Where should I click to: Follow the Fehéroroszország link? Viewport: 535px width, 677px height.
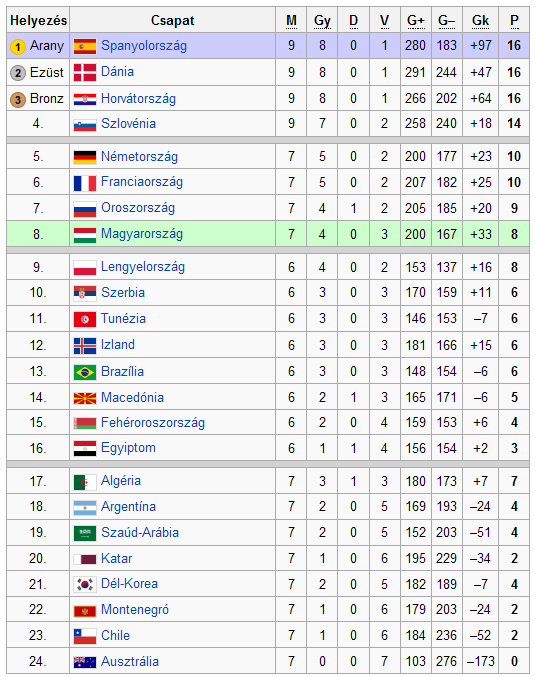(x=152, y=422)
